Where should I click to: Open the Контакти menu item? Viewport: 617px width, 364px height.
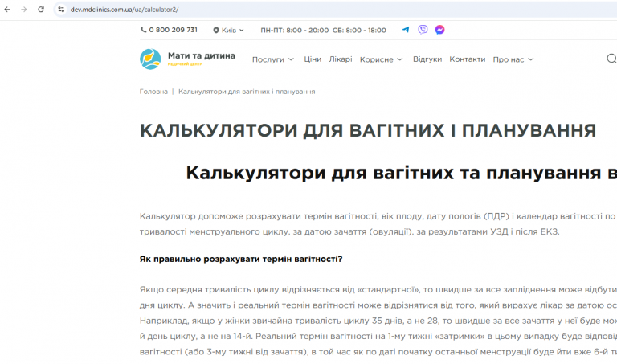[468, 59]
